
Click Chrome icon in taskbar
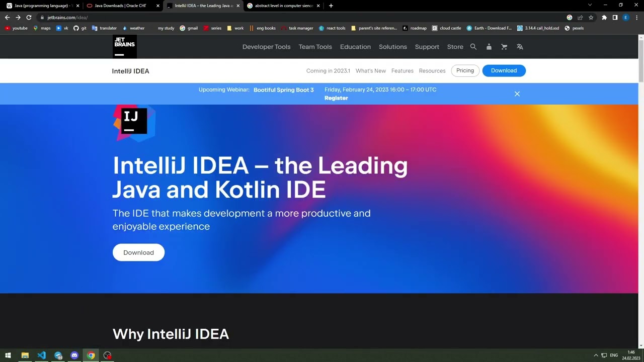(x=91, y=355)
